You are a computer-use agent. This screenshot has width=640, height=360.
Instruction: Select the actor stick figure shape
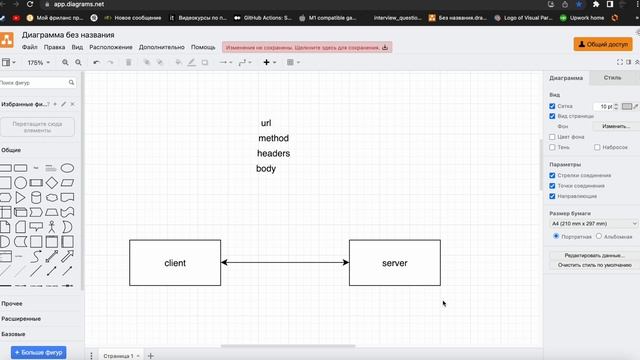pos(52,227)
